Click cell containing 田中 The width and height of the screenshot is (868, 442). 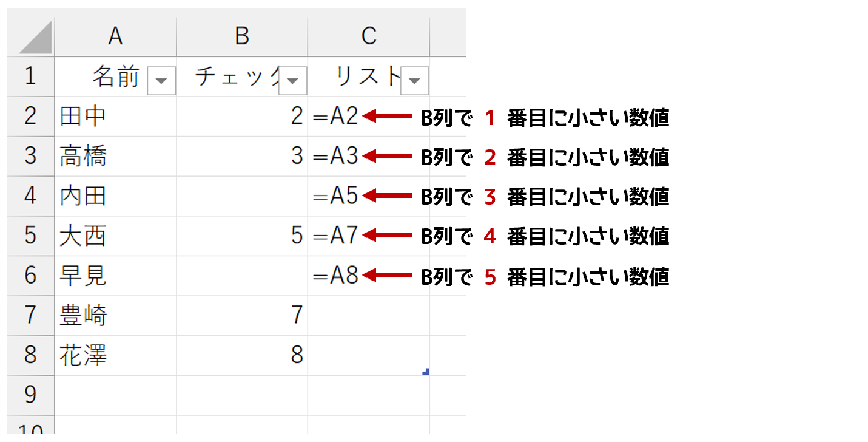[x=115, y=116]
